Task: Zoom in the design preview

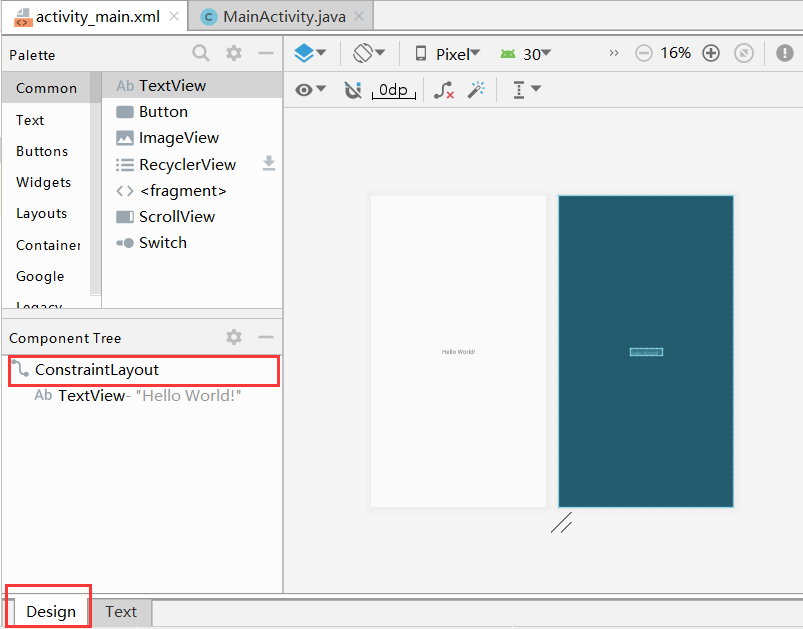Action: point(711,53)
